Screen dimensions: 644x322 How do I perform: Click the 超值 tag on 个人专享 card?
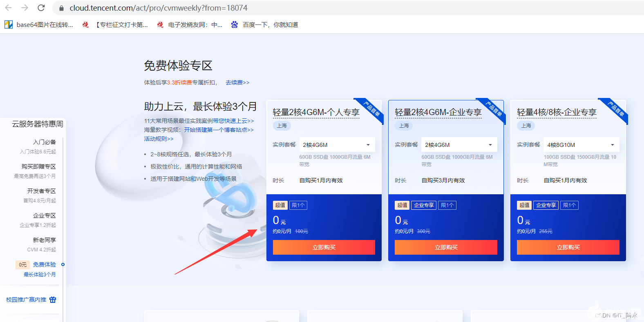tap(280, 205)
